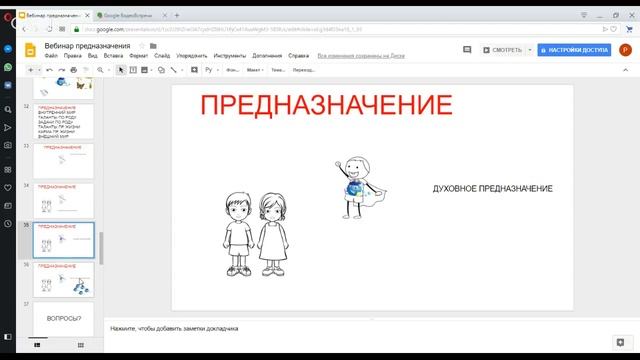This screenshot has width=640, height=360.
Task: Collapse the menus with chevron arrow
Action: [x=625, y=70]
